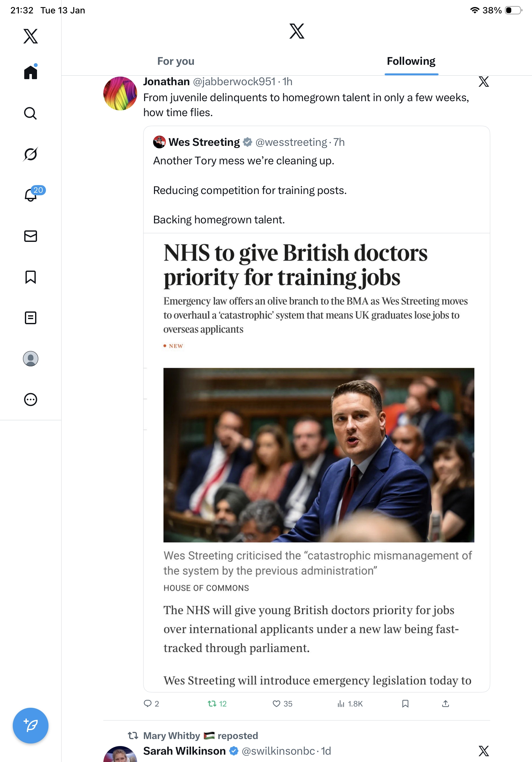Open Grok from the sidebar

[x=31, y=154]
